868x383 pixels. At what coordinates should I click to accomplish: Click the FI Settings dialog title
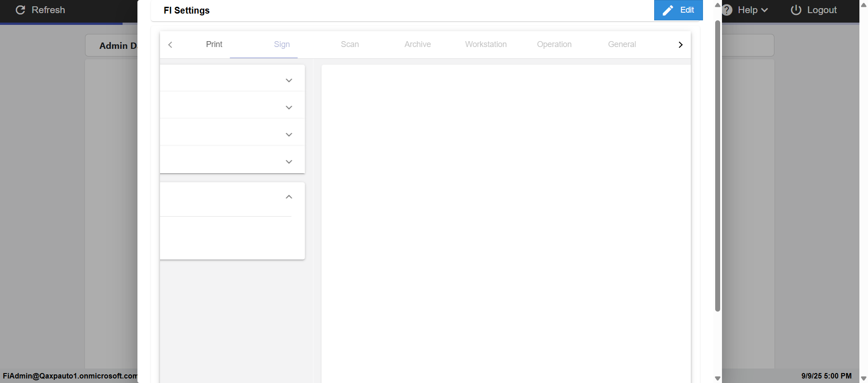187,10
